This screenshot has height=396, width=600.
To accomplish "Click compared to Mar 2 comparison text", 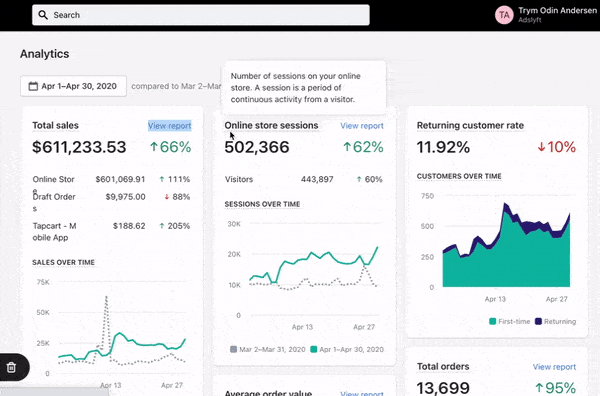I will [x=176, y=86].
